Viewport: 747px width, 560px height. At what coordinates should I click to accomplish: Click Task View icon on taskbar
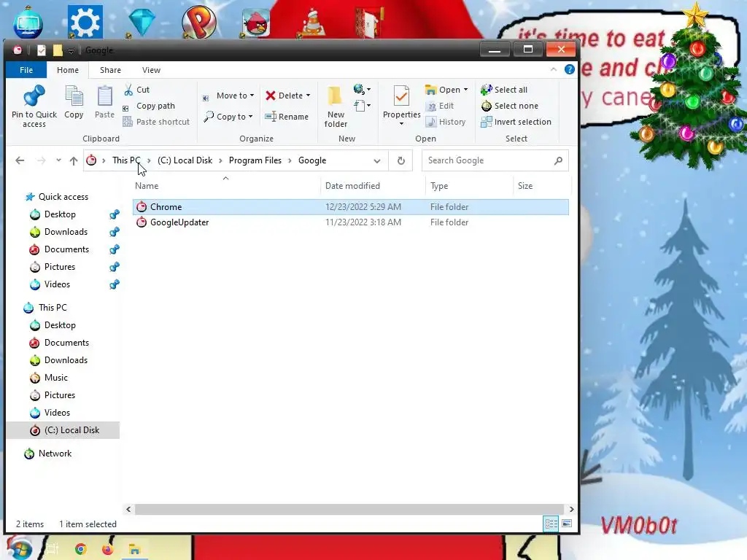click(53, 550)
